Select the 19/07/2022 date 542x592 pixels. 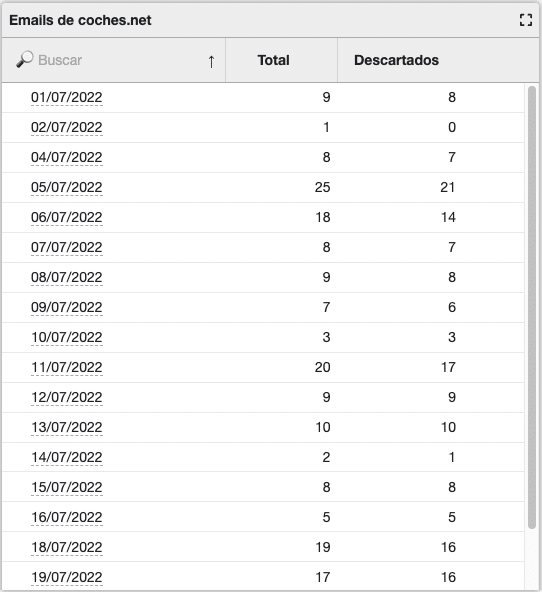click(x=66, y=577)
